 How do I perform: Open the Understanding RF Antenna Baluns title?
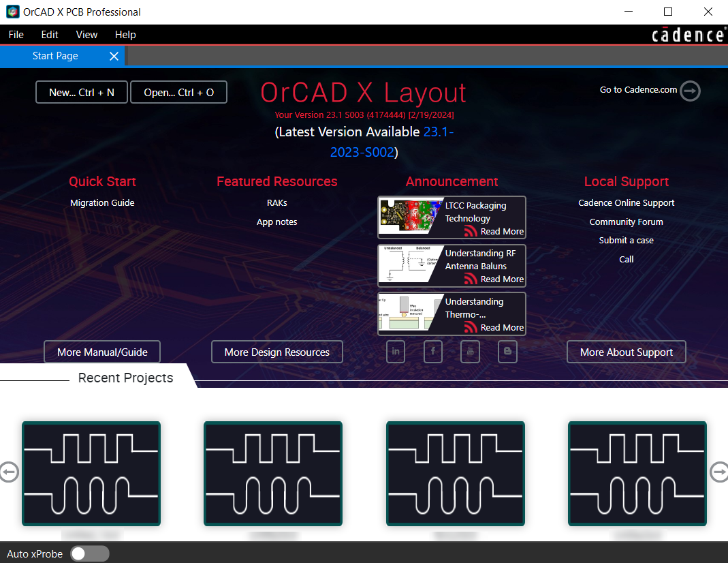click(480, 260)
